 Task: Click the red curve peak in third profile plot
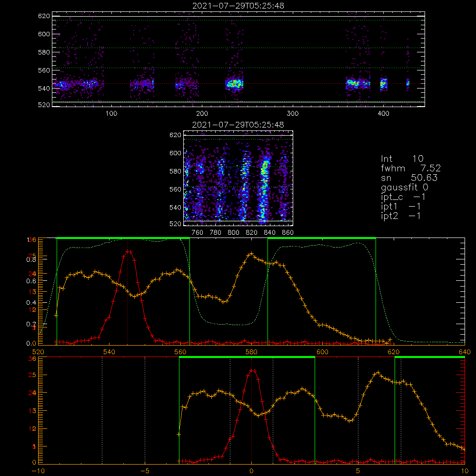[129, 251]
